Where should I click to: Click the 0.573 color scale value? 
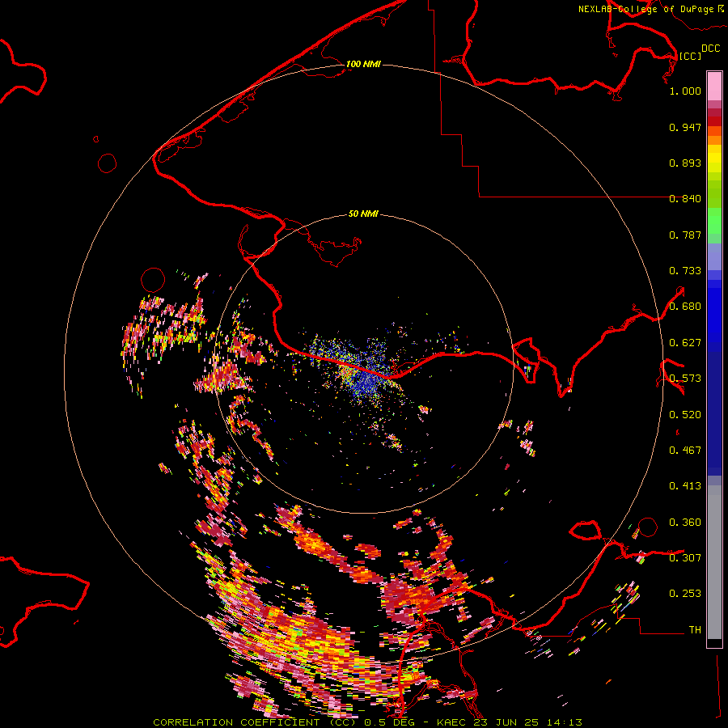(685, 379)
